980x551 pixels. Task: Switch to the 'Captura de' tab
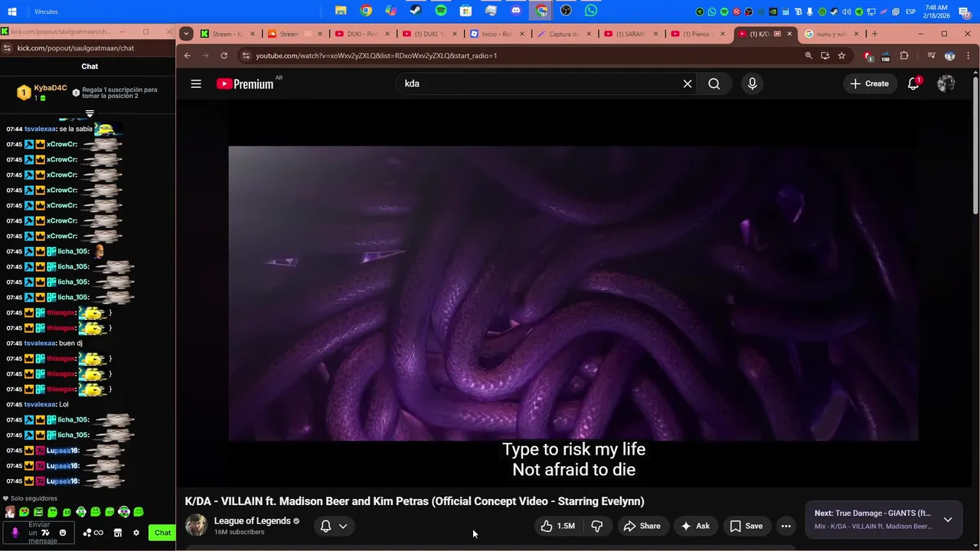[x=564, y=34]
